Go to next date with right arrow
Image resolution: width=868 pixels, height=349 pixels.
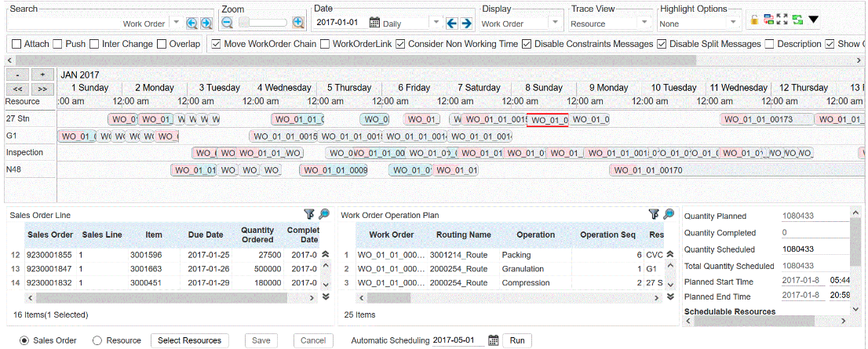pos(466,24)
